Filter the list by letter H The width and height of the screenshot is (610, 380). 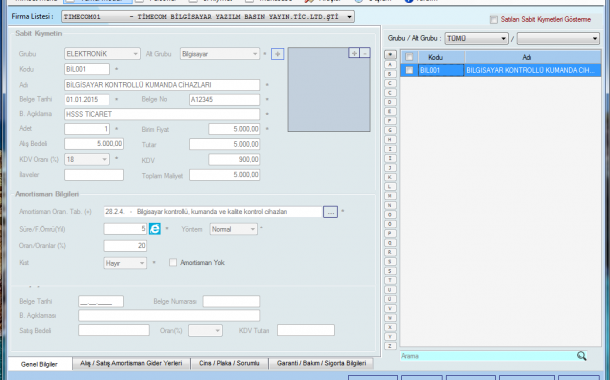390,140
